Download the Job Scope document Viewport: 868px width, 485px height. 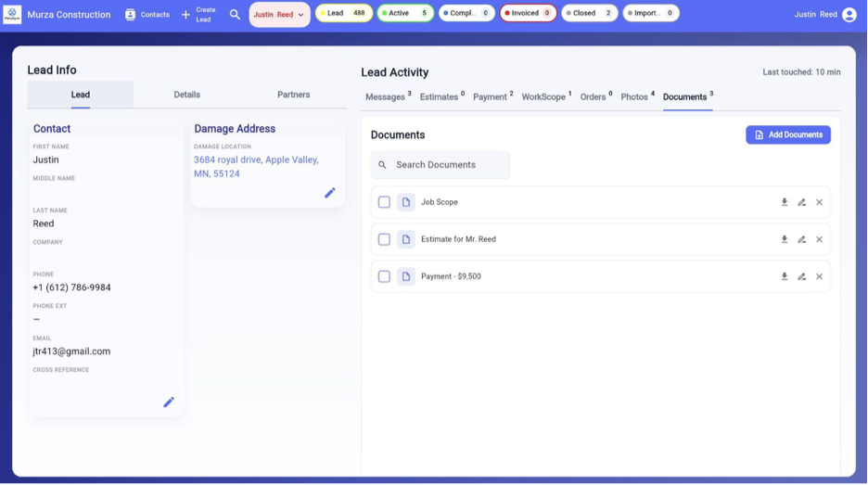coord(784,202)
